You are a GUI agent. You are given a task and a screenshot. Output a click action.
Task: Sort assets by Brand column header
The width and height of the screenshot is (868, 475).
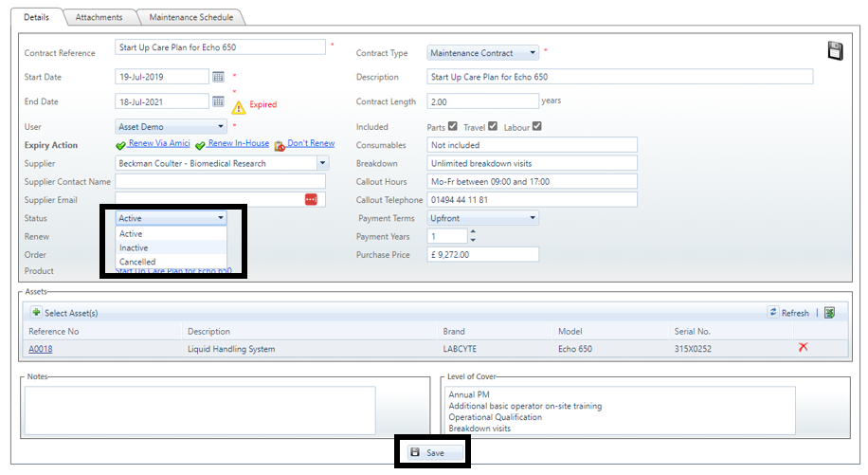tap(454, 331)
